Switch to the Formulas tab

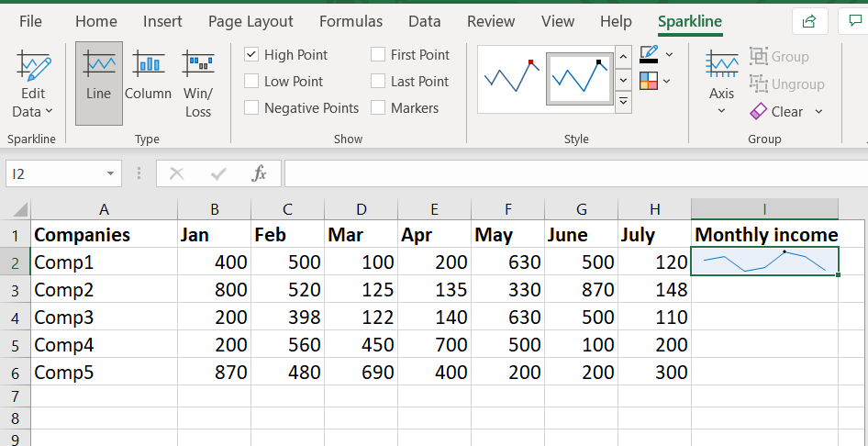tap(351, 22)
